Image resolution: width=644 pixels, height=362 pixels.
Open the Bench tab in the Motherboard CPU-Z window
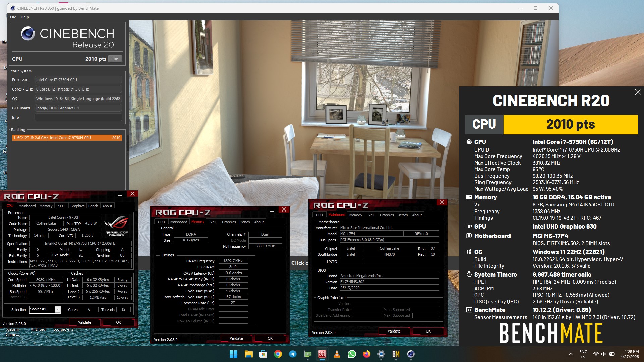pos(403,215)
